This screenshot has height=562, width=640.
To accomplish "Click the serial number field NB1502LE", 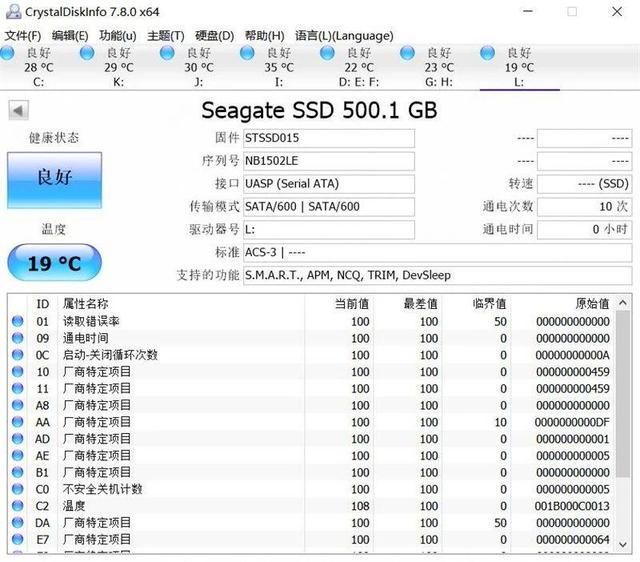I will pos(329,161).
